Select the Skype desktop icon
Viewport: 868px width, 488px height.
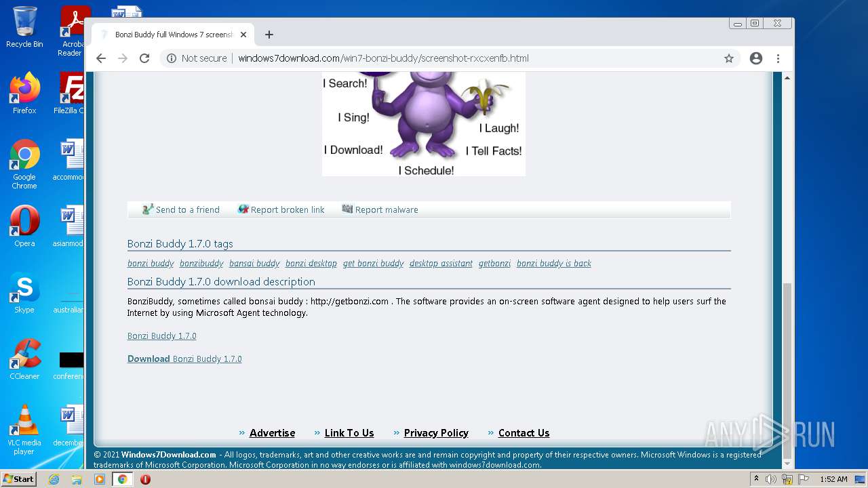[24, 293]
